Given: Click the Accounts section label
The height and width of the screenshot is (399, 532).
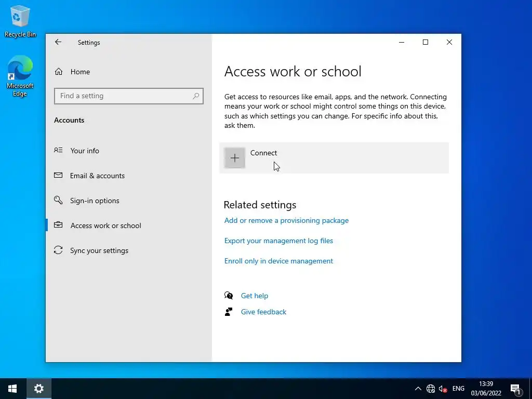Looking at the screenshot, I should coord(69,120).
